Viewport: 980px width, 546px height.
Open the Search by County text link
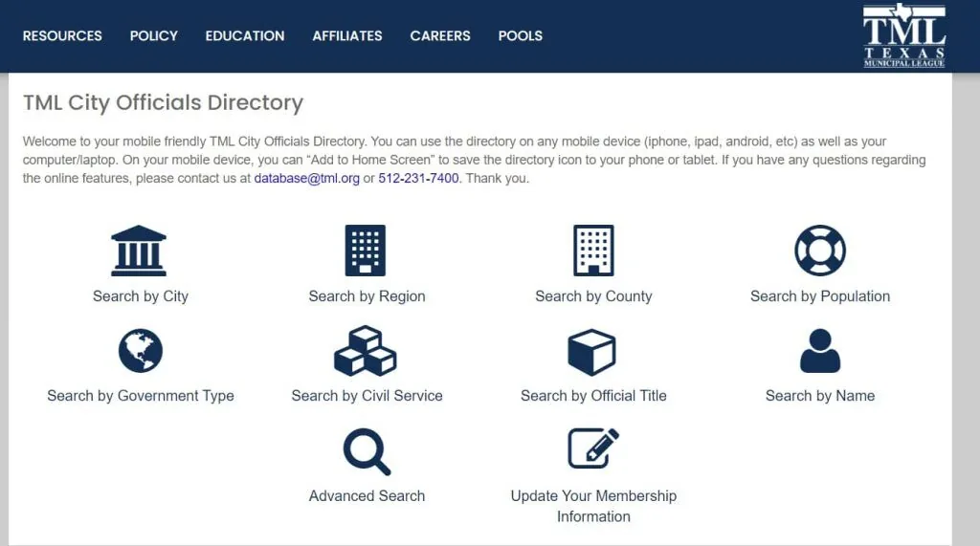point(593,296)
